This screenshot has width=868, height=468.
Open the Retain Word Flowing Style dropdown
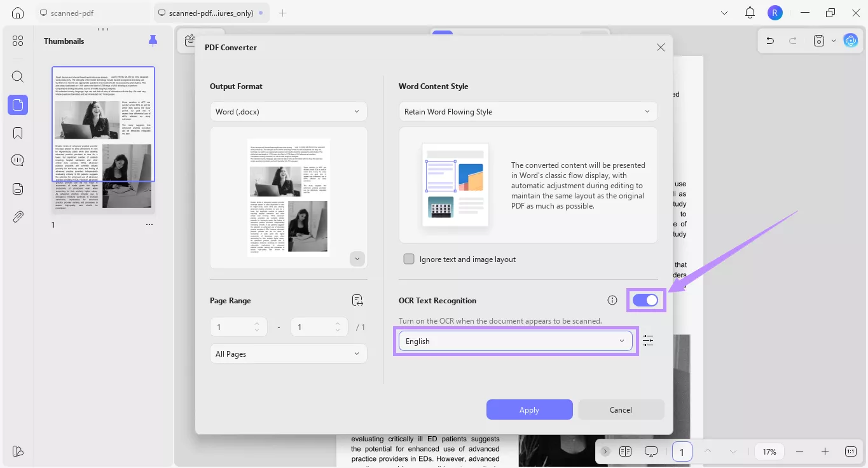[528, 111]
